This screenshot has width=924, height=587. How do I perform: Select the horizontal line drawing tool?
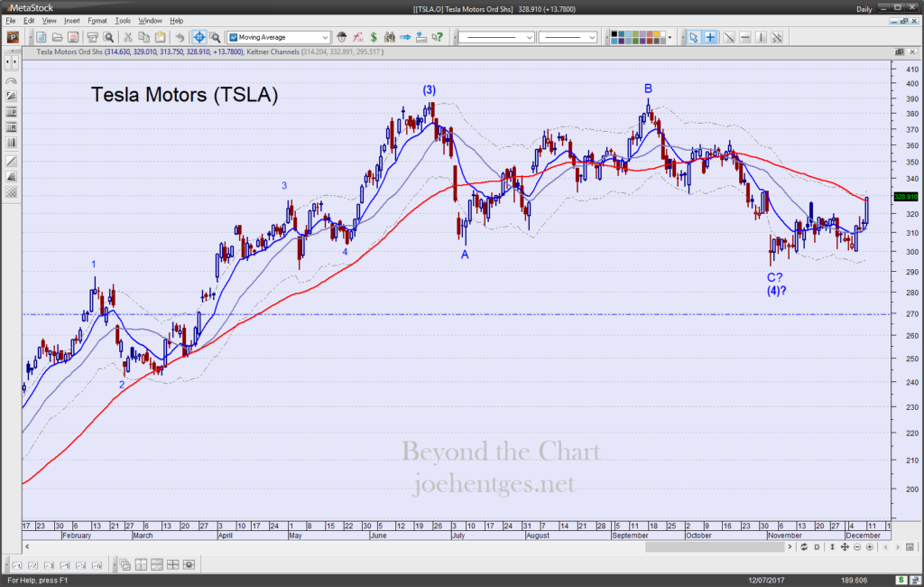tap(745, 37)
